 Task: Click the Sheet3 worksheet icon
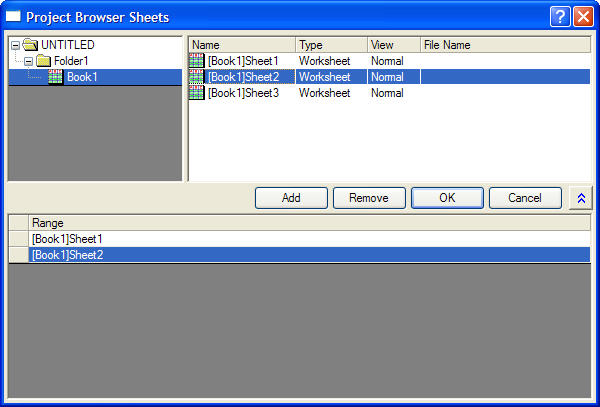[x=197, y=93]
